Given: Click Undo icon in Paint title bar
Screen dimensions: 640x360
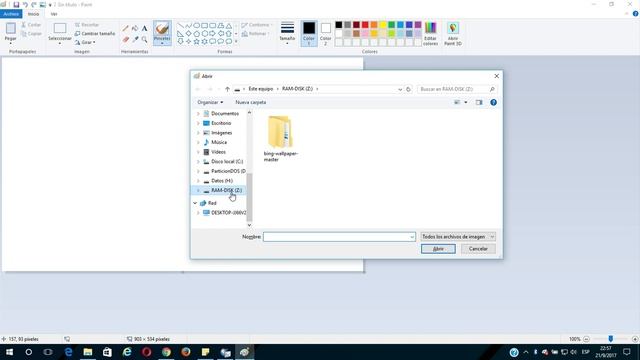Looking at the screenshot, I should coord(25,4).
